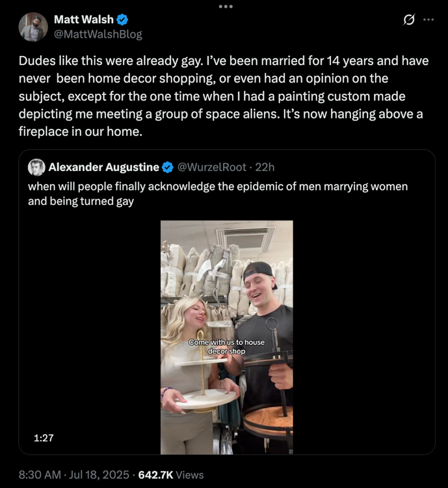This screenshot has width=448, height=488.
Task: Click the Matt Walsh display name
Action: (83, 20)
